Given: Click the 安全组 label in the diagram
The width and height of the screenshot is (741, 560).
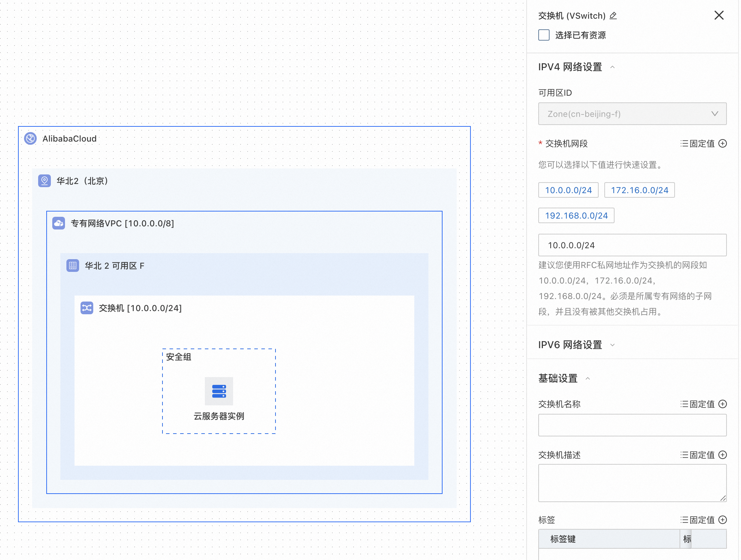Looking at the screenshot, I should click(179, 357).
